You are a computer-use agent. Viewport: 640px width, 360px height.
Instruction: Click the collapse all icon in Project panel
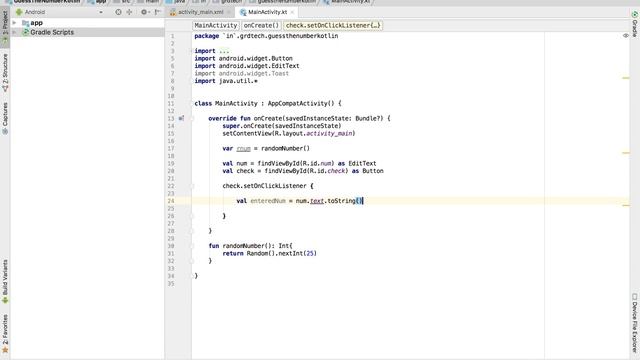pyautogui.click(x=129, y=12)
